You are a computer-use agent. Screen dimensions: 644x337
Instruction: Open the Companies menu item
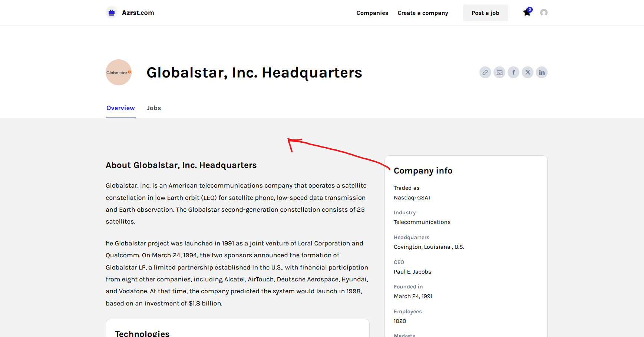(372, 13)
